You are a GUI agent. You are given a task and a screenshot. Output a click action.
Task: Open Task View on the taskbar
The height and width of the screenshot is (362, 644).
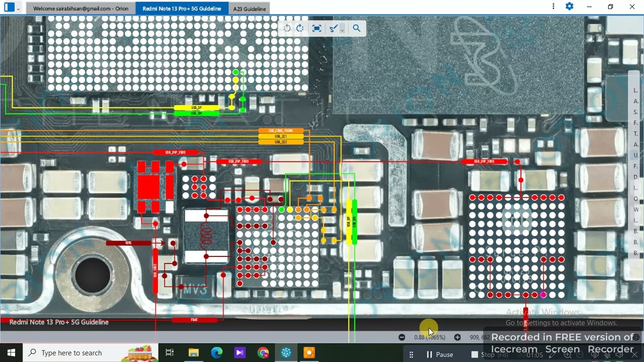170,353
